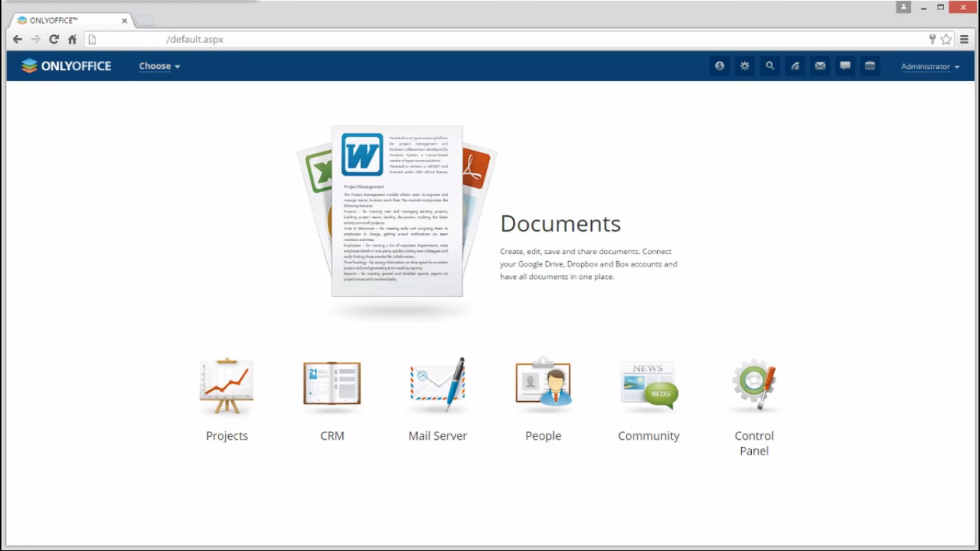This screenshot has height=551, width=980.
Task: Click the saved password key icon
Action: [x=933, y=39]
